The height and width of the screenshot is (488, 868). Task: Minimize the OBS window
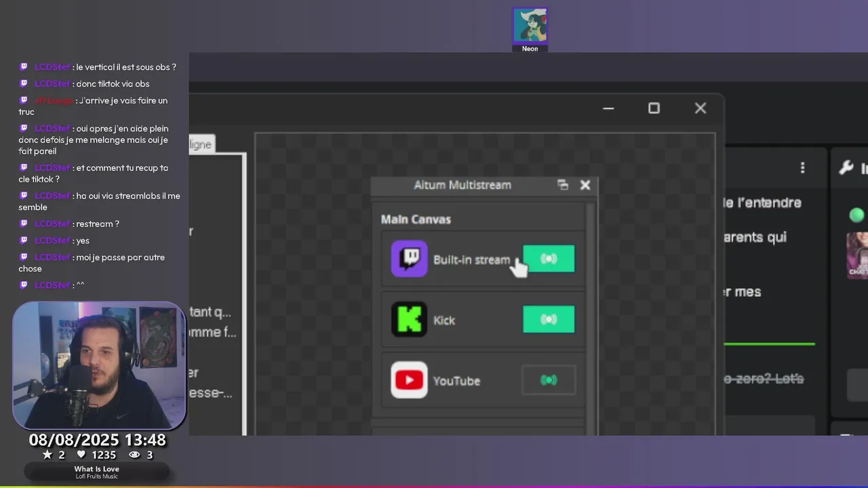608,108
